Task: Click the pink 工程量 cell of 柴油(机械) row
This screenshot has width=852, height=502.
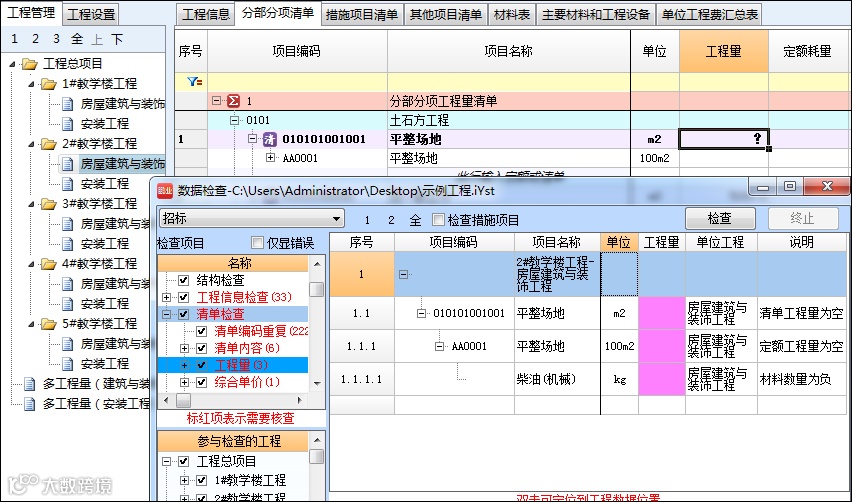Action: coord(661,379)
